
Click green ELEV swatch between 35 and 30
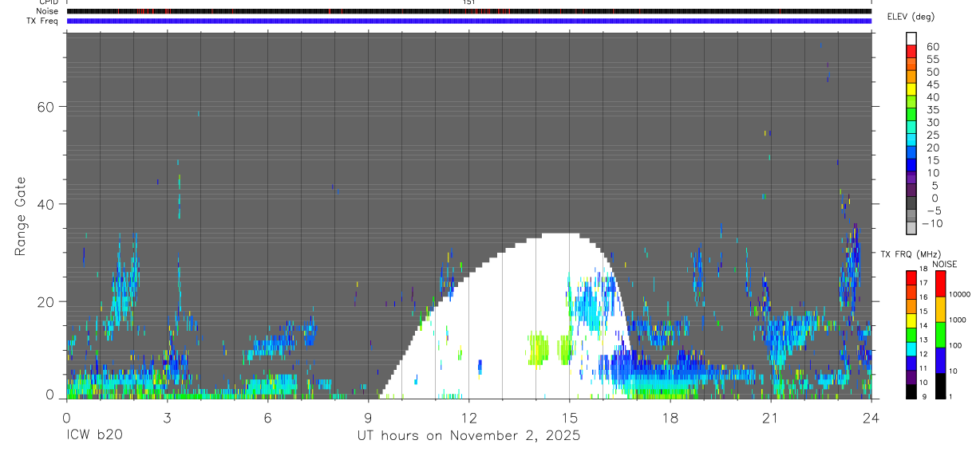[x=911, y=115]
